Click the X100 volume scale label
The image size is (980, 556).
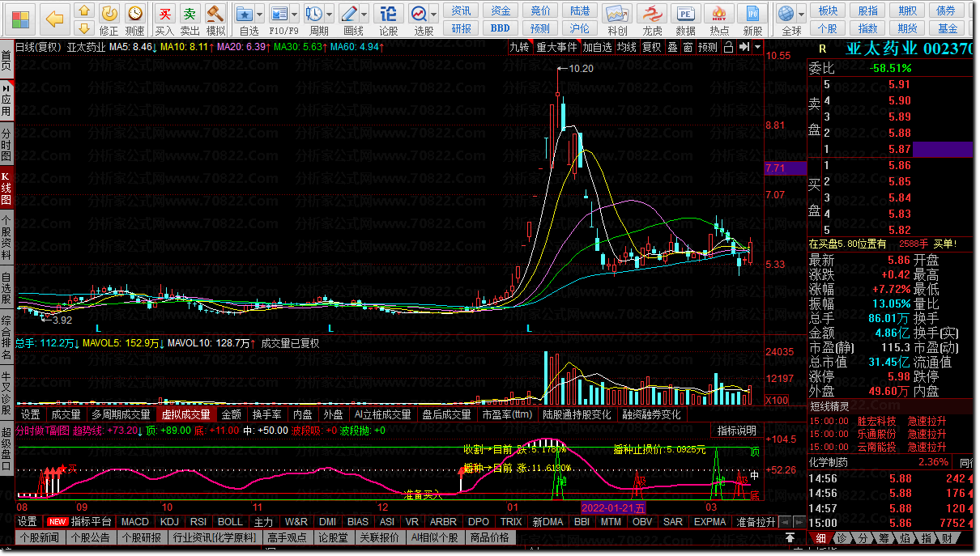778,400
